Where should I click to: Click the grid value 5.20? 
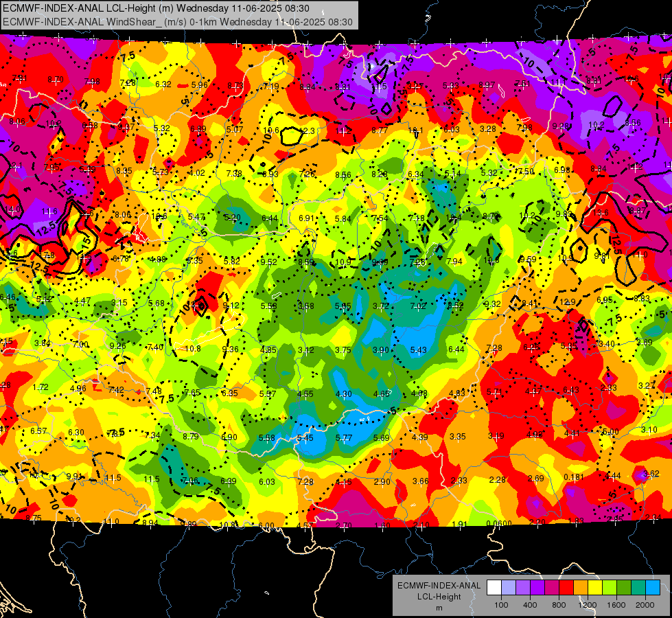(x=232, y=218)
